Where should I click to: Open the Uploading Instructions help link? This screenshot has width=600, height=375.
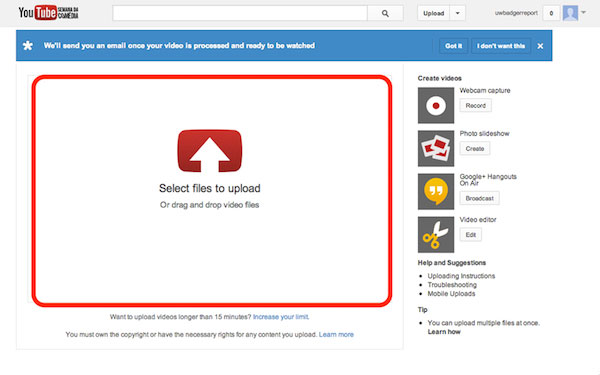(461, 276)
